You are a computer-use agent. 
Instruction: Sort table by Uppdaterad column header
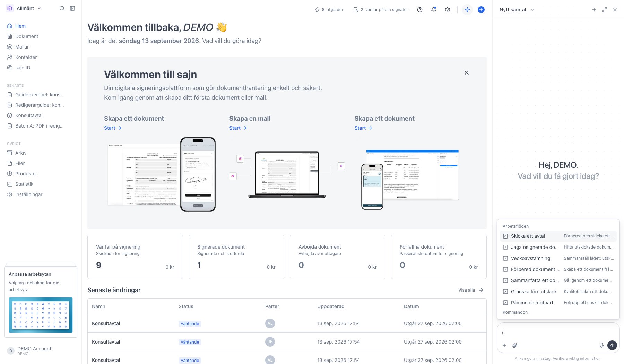[331, 306]
